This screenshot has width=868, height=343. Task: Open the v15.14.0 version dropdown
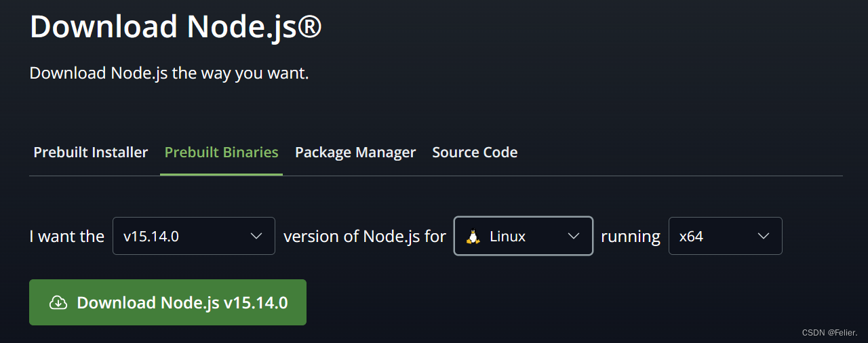click(194, 236)
